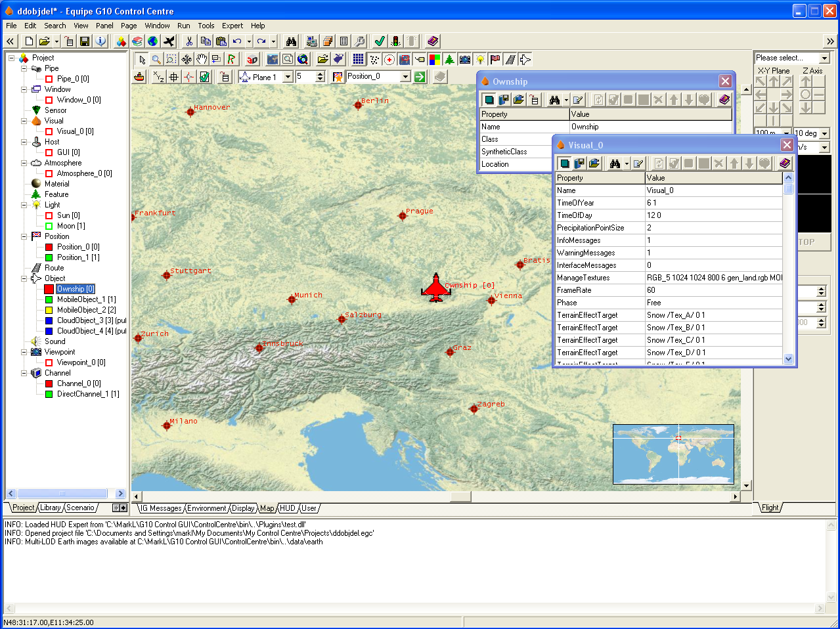Open the Plane 1 dropdown

pyautogui.click(x=288, y=77)
